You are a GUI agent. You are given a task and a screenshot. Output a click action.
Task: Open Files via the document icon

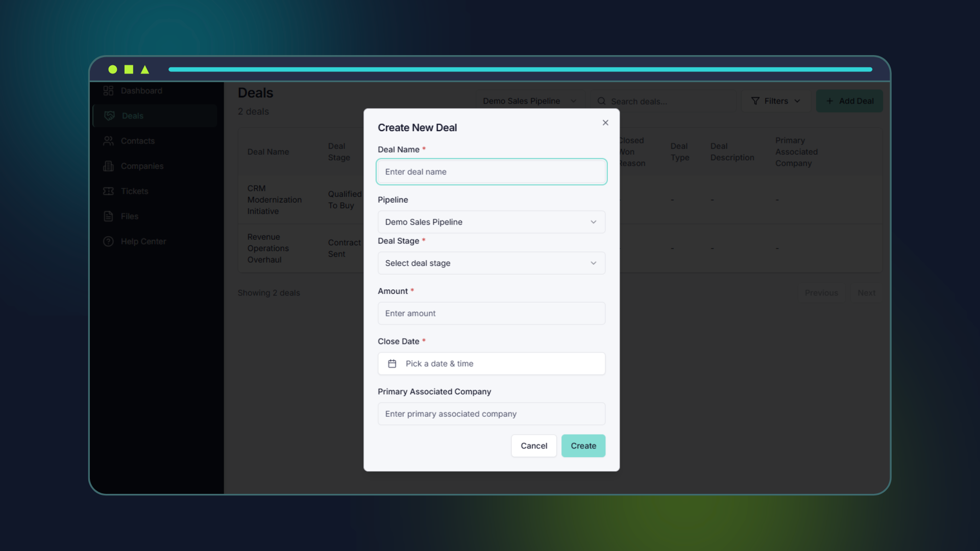(x=109, y=216)
